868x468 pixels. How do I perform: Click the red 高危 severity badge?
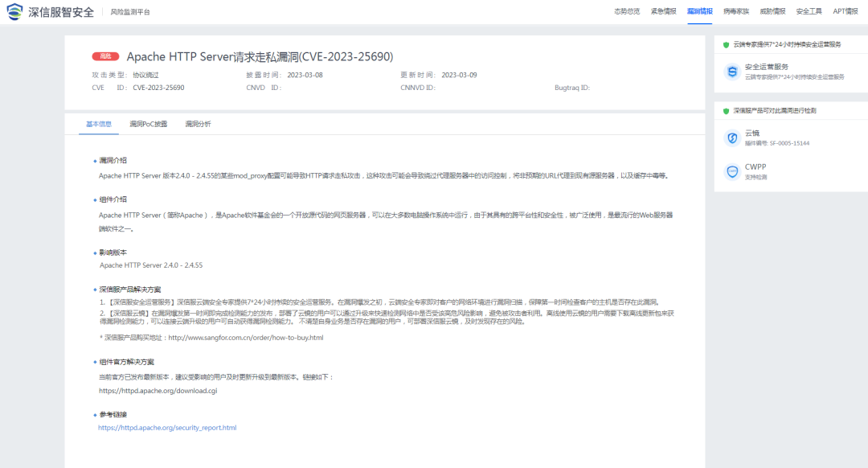105,56
